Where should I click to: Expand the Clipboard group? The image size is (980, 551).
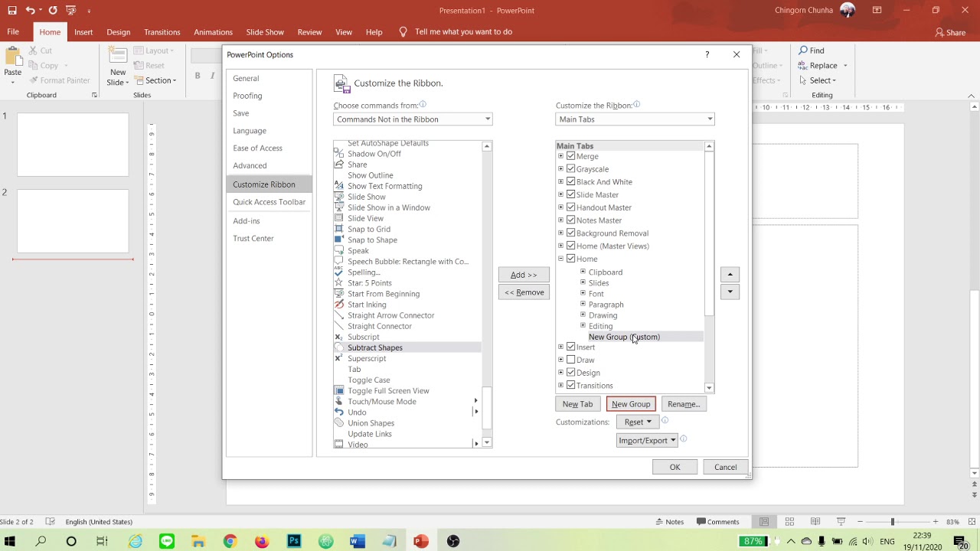583,272
